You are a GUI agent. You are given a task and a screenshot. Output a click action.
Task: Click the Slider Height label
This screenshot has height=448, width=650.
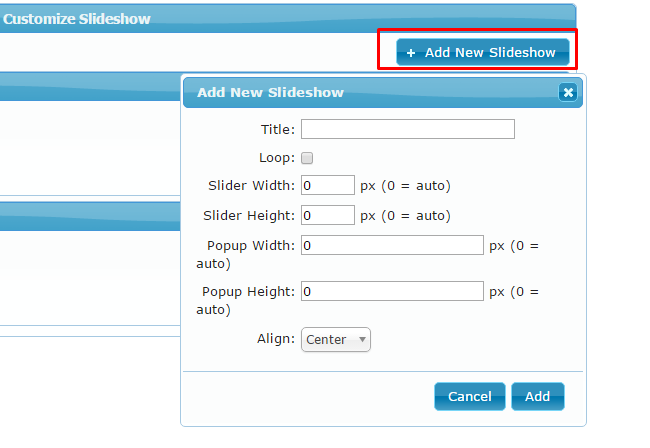click(x=249, y=215)
